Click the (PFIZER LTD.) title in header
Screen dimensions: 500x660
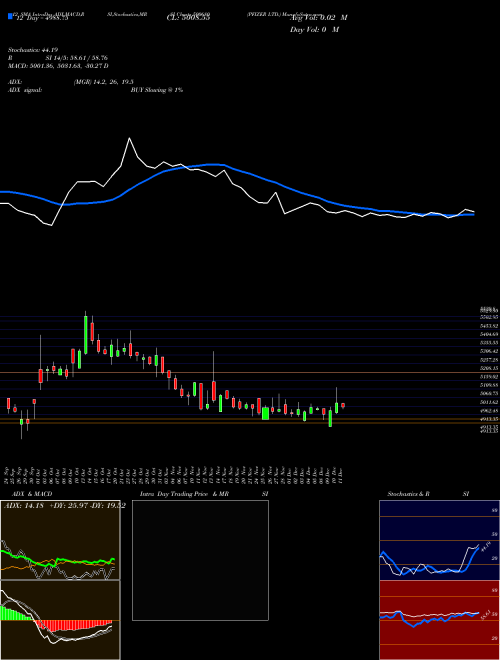[x=264, y=14]
